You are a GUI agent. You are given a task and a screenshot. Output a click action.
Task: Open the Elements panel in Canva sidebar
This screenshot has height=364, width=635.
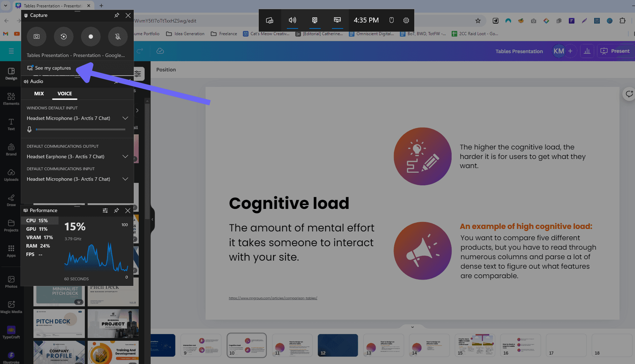(11, 99)
